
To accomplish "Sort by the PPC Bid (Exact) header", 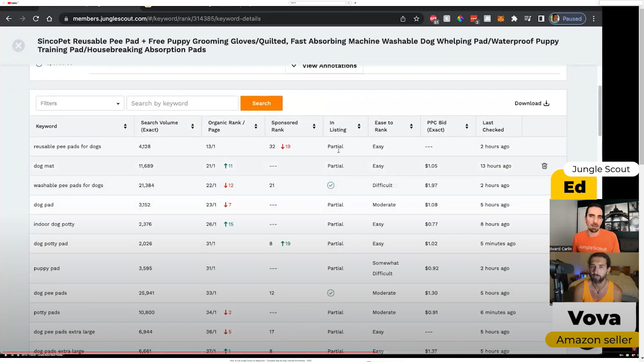I will pos(466,126).
